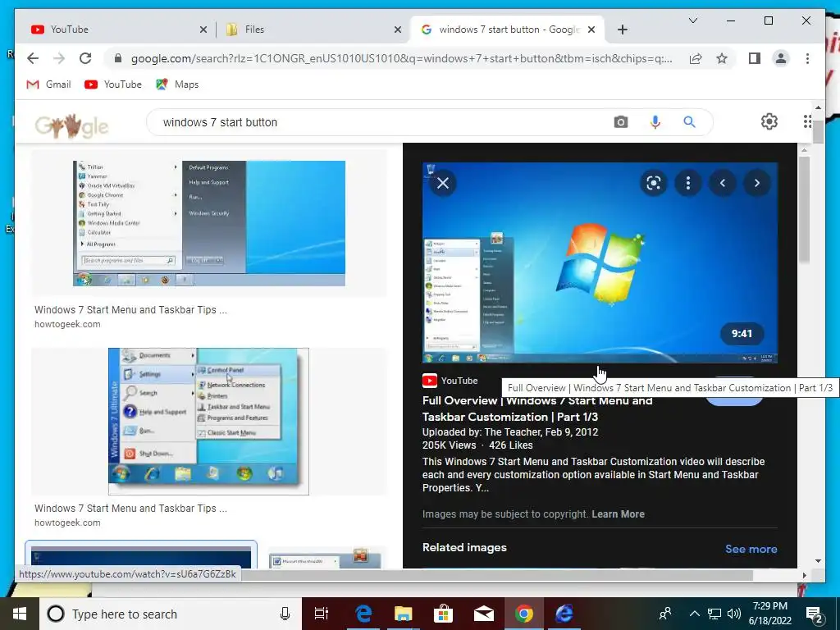Screen dimensions: 840x630
Task: Close the image preview panel
Action: [443, 183]
